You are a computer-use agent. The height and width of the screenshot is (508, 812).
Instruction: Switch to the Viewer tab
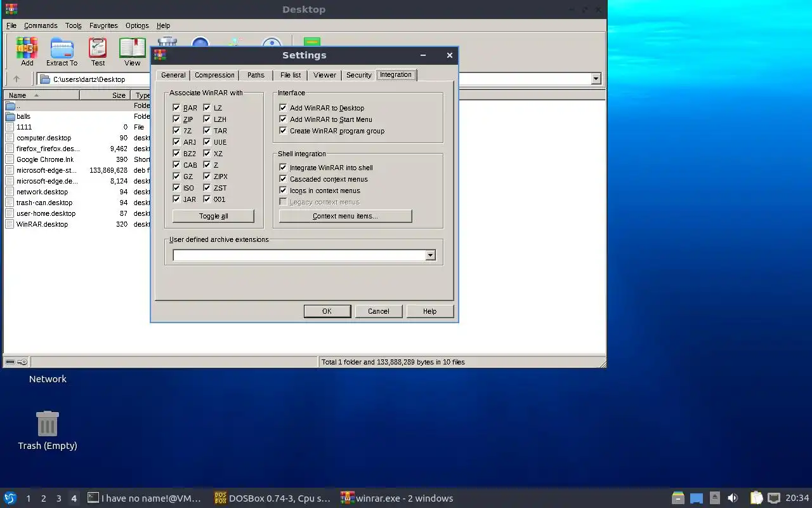[x=325, y=75]
